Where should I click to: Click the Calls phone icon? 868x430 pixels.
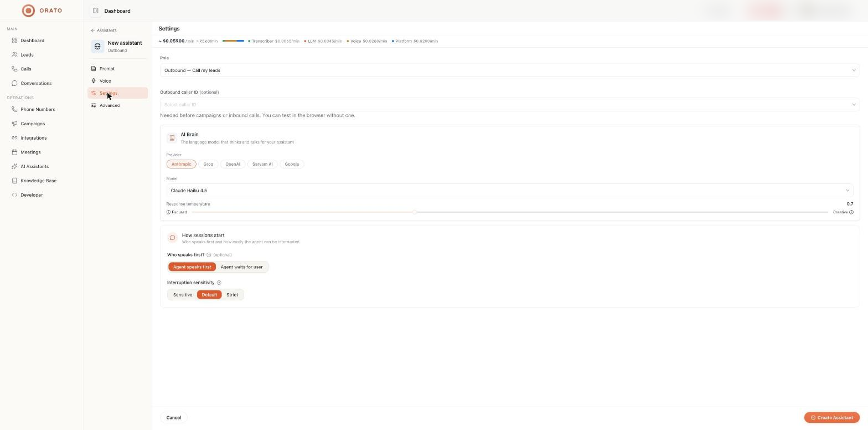pos(14,69)
